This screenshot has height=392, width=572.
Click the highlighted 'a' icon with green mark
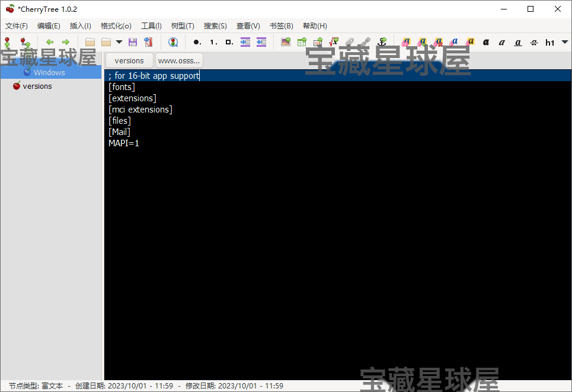point(422,42)
